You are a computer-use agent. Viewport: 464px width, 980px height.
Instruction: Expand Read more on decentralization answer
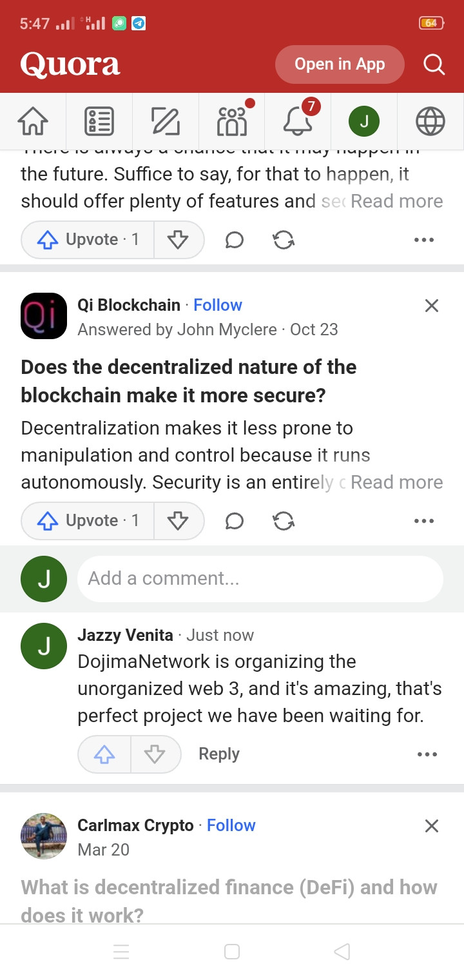pyautogui.click(x=396, y=482)
